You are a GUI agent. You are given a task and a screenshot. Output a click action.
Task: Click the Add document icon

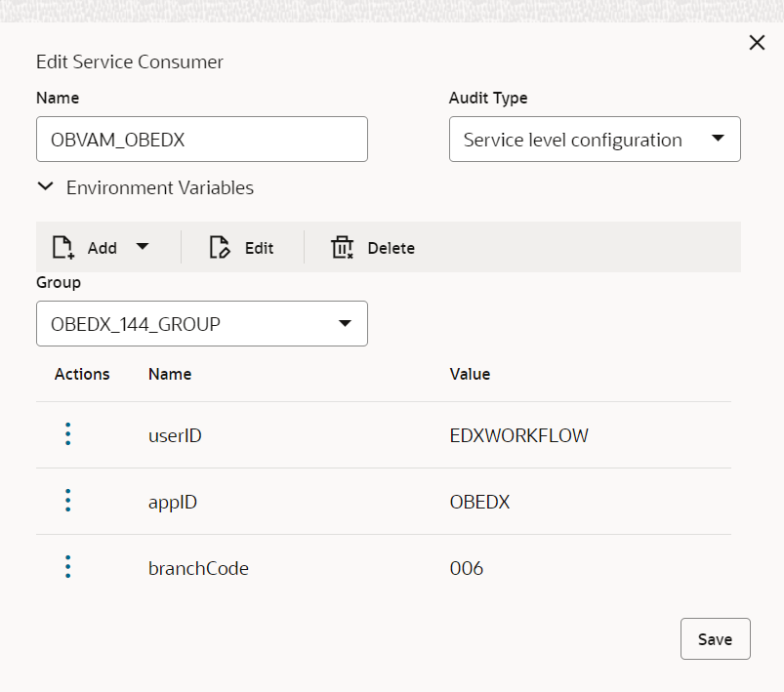pos(63,248)
